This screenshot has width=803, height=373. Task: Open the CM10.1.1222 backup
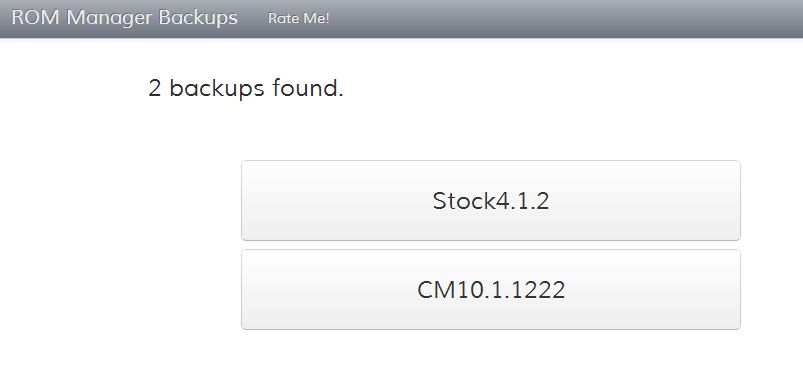click(491, 289)
